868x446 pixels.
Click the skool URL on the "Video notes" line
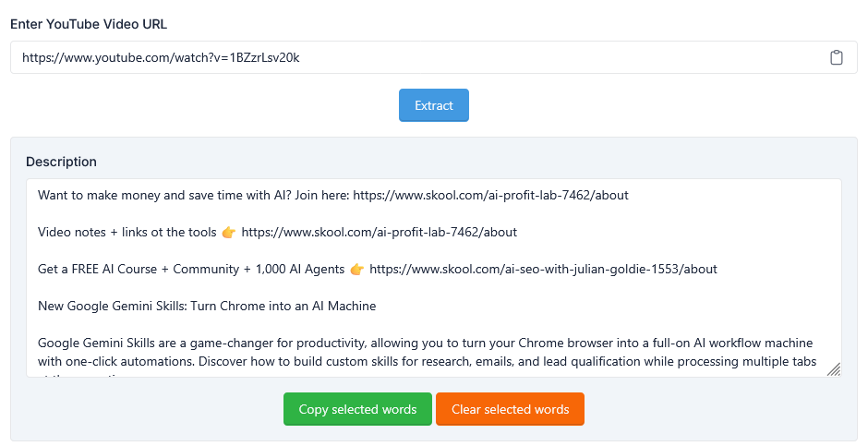click(379, 232)
